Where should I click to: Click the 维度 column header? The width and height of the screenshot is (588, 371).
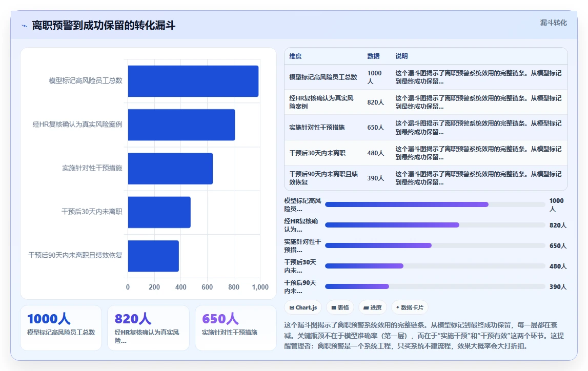tap(295, 56)
